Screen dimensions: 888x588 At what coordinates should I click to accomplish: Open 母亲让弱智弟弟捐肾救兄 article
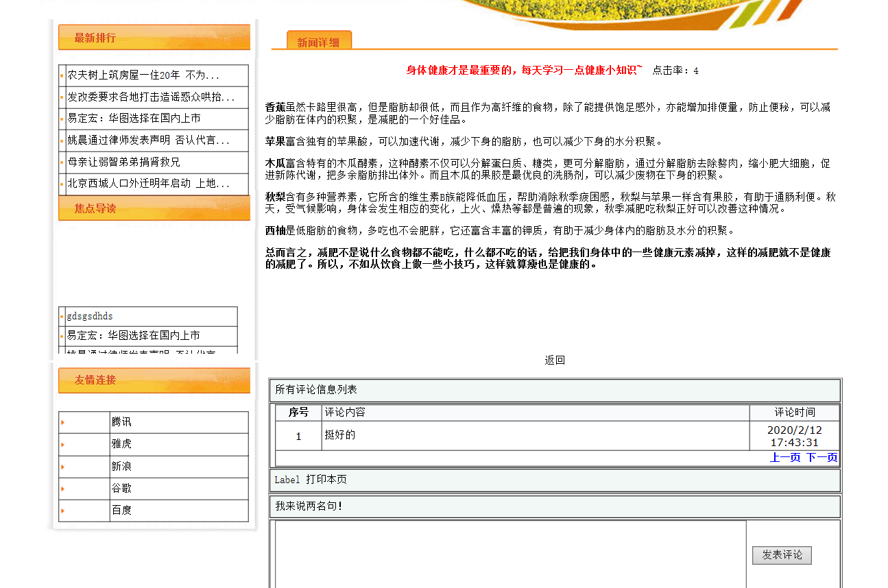(x=123, y=162)
